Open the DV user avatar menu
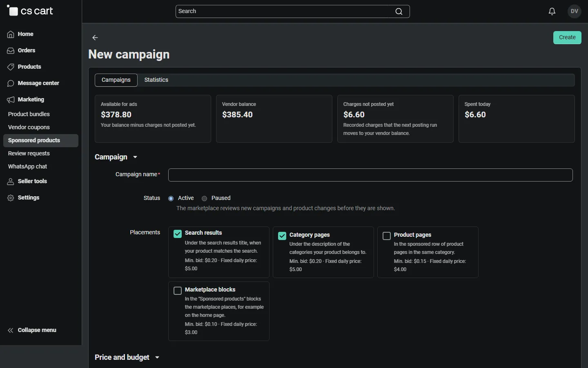Viewport: 588px width, 368px height. coord(575,11)
